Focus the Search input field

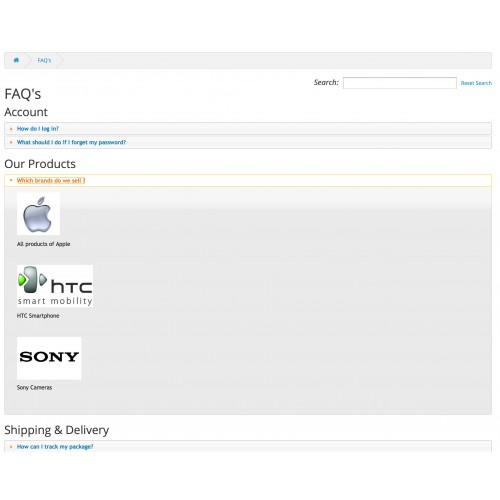click(400, 83)
